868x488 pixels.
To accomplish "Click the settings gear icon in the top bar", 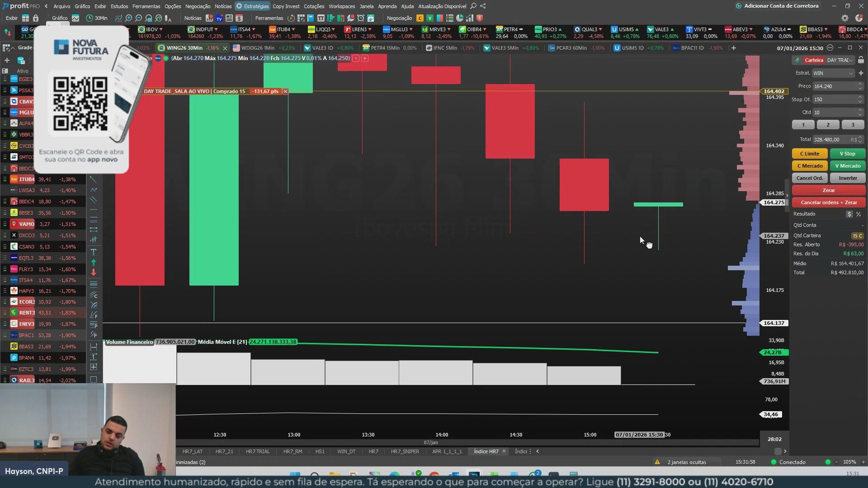I will pos(844,19).
